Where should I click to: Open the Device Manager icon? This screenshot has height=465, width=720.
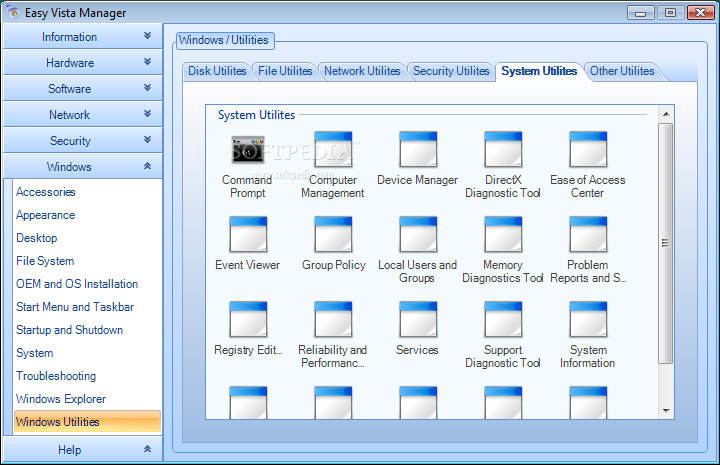pyautogui.click(x=418, y=150)
